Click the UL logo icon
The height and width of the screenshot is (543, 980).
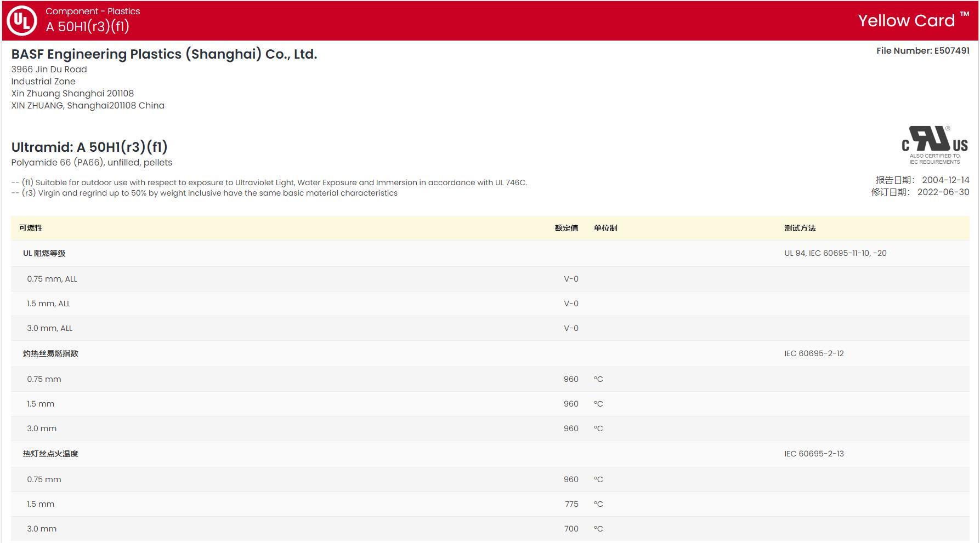(x=22, y=21)
